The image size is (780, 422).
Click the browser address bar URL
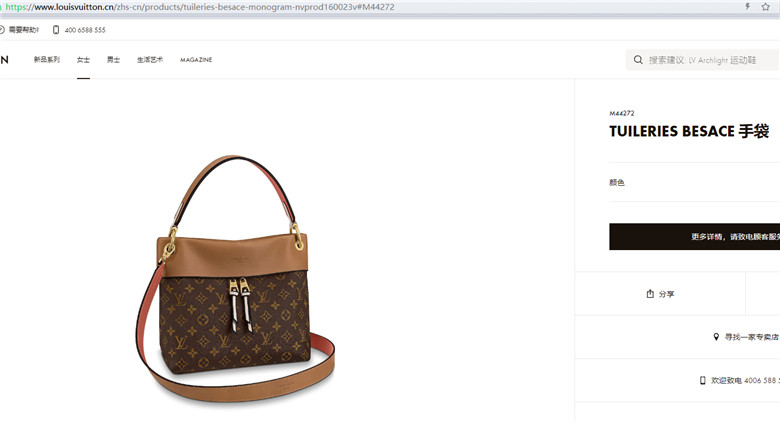tap(200, 7)
